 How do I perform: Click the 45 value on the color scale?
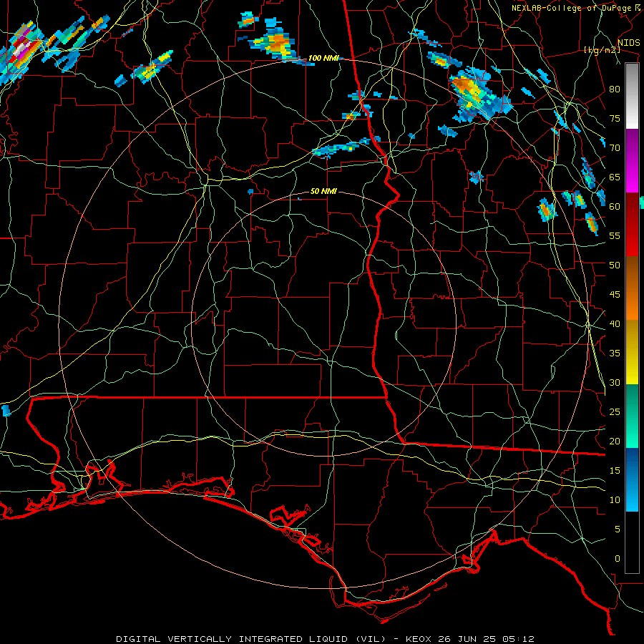click(x=615, y=295)
